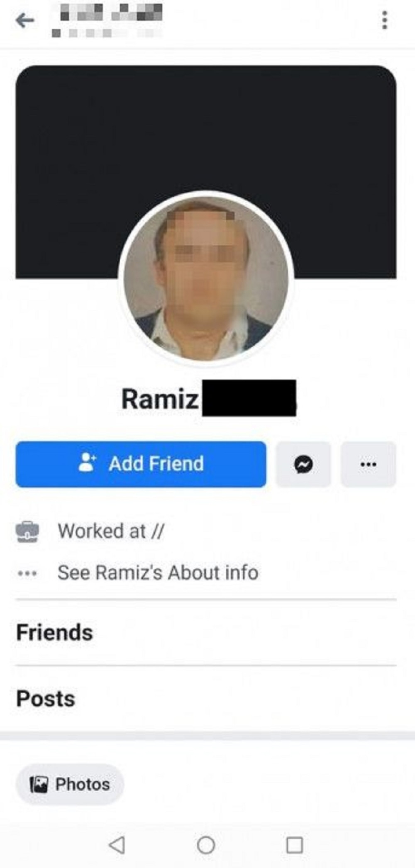The width and height of the screenshot is (415, 868).
Task: Open the Posts section heading
Action: (x=46, y=698)
